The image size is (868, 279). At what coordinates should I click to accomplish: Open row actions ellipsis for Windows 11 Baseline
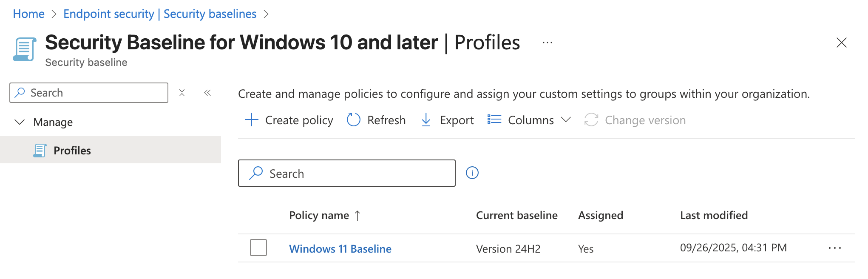(x=835, y=248)
